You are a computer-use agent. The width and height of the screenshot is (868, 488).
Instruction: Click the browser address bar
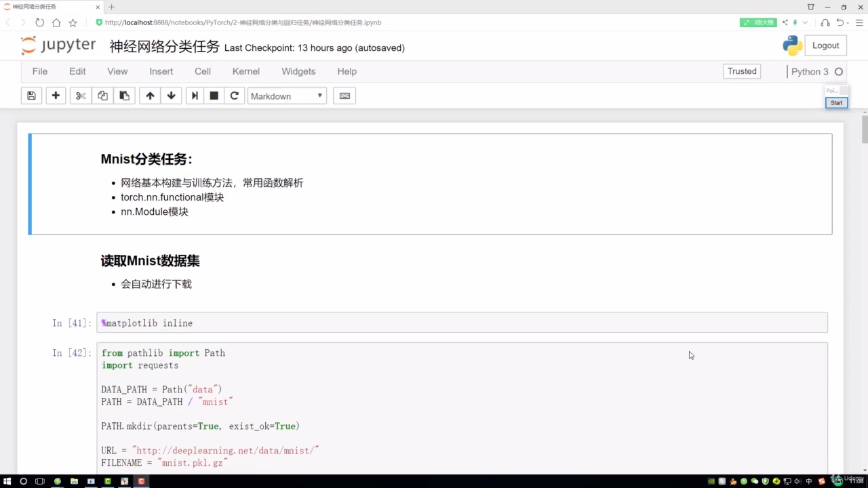pyautogui.click(x=271, y=22)
